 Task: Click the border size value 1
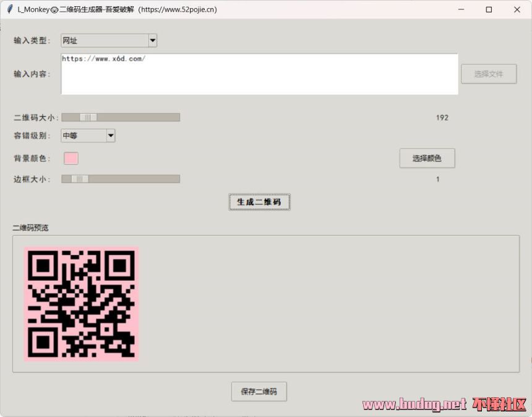pos(438,179)
